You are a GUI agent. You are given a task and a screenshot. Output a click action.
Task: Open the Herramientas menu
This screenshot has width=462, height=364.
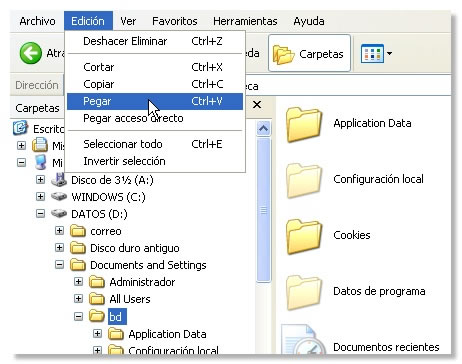coord(245,21)
